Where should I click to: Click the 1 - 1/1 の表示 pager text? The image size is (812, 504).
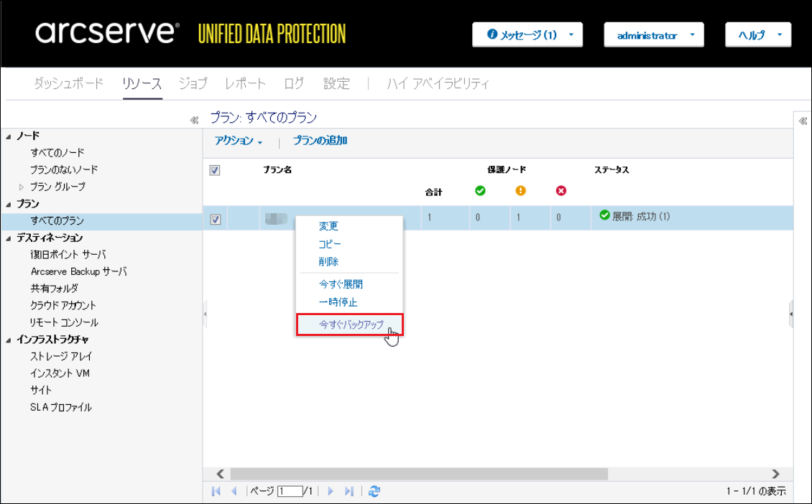[x=755, y=491]
